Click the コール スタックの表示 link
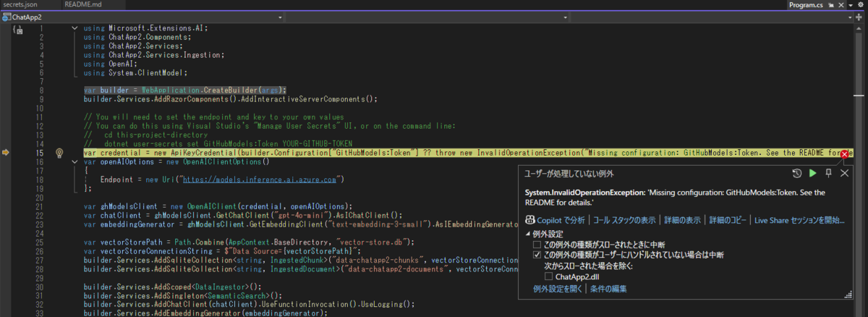Screen dimensions: 868x317 tap(624, 219)
